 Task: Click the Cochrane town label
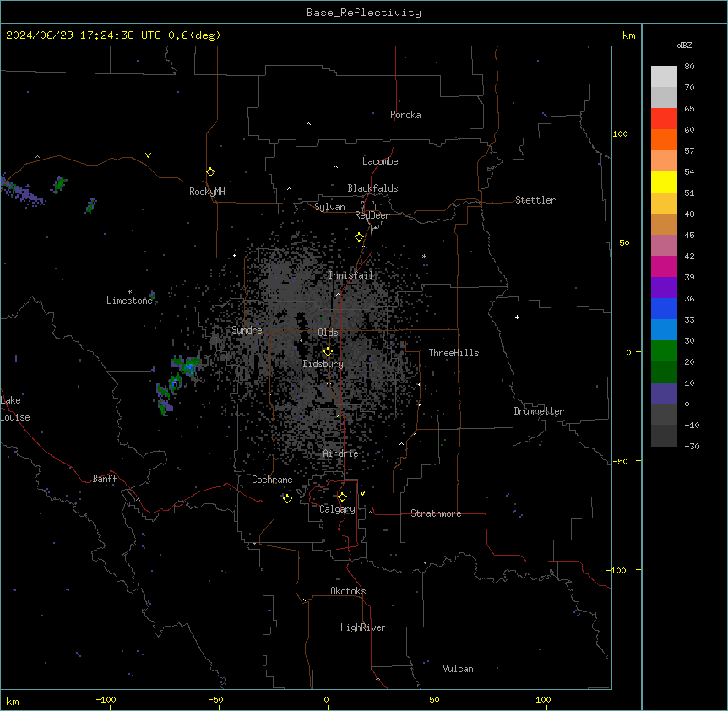(x=272, y=480)
